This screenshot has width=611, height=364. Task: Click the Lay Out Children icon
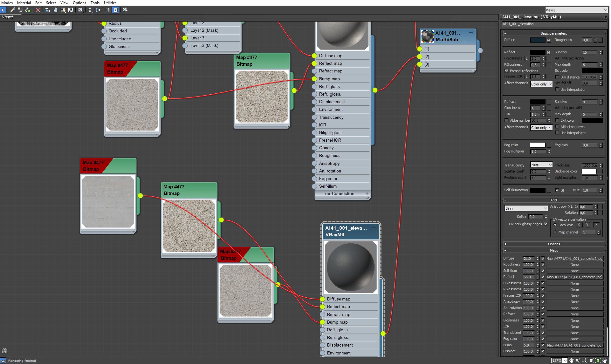coord(98,10)
